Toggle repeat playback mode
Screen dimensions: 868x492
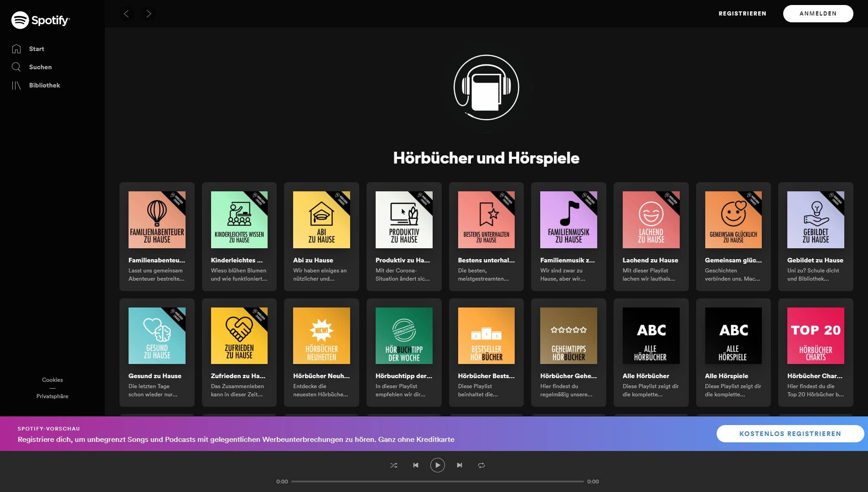click(481, 465)
